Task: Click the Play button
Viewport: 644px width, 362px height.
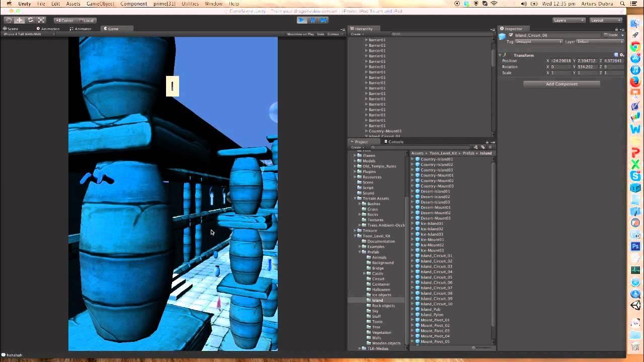Action: 301,20
